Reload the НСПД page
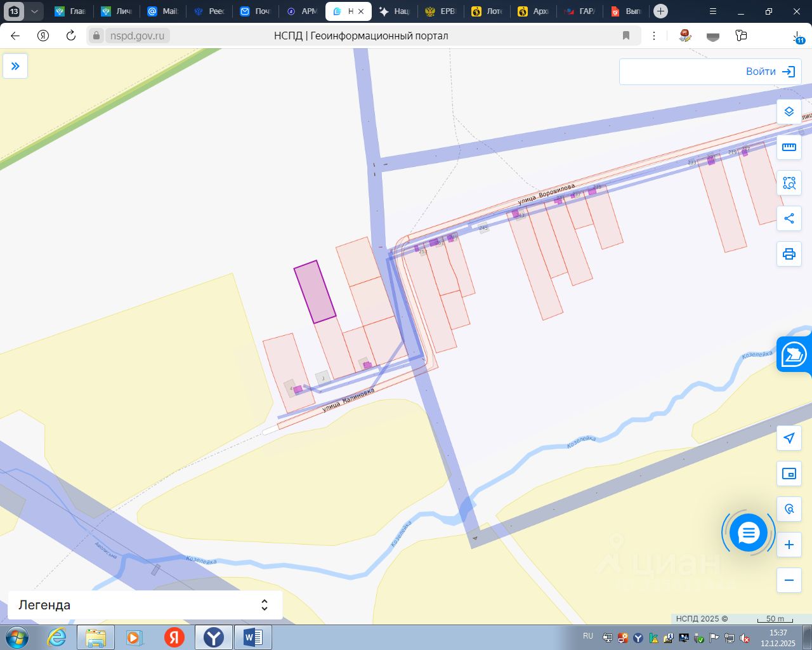 click(71, 36)
